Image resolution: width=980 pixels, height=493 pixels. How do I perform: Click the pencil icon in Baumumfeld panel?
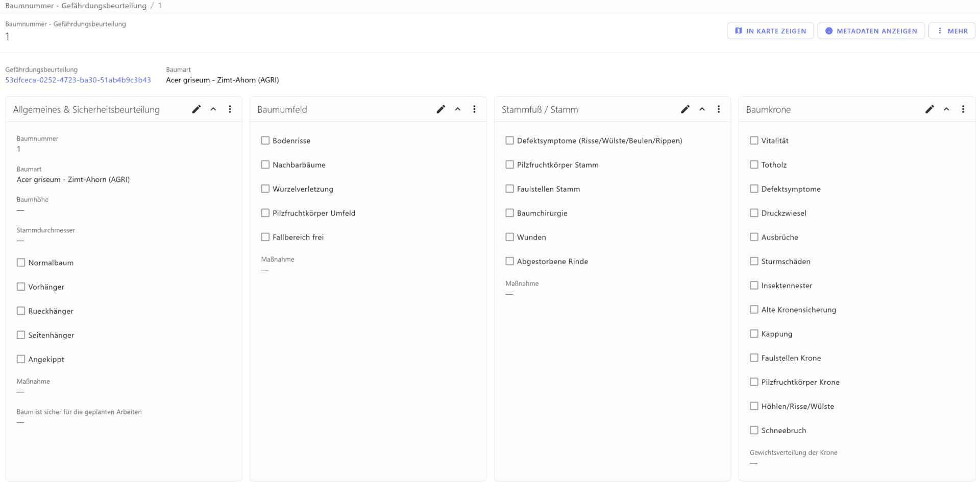[441, 109]
